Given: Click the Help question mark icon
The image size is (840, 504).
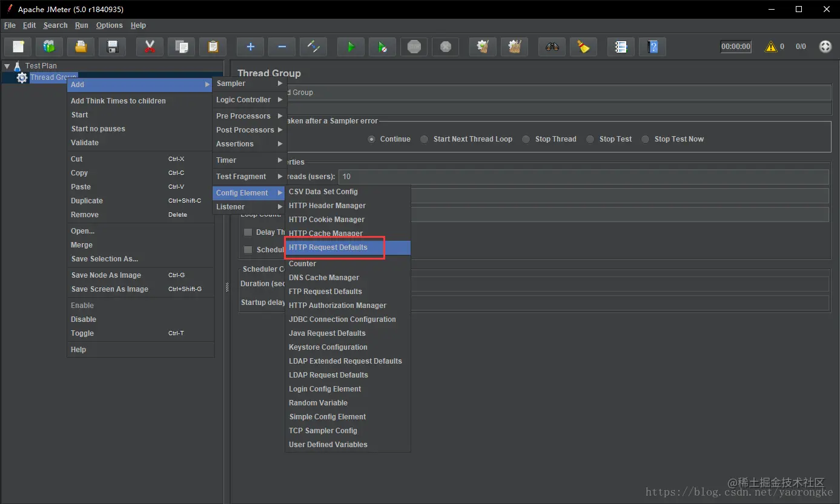Looking at the screenshot, I should pyautogui.click(x=652, y=47).
